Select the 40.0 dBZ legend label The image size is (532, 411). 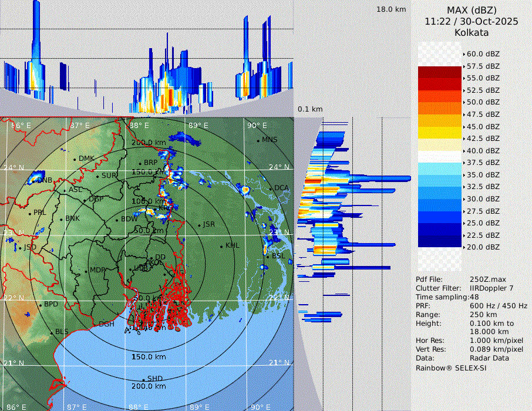coord(483,150)
